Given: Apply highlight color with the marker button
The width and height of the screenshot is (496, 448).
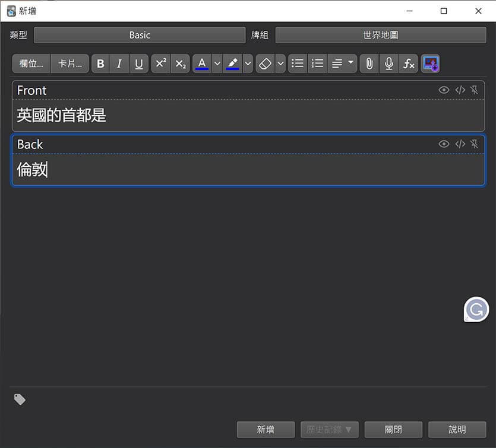Looking at the screenshot, I should tap(232, 63).
